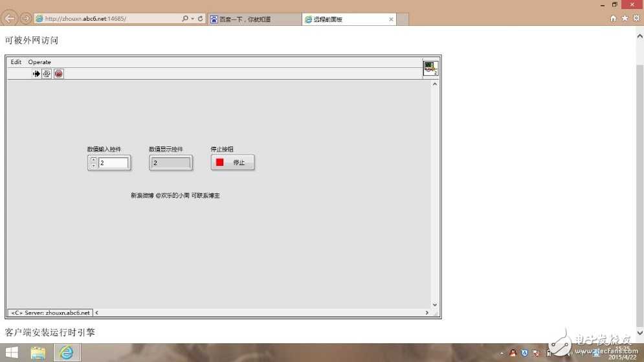Click the 客户端安装运行时引擎 text
644x362 pixels.
pos(50,332)
